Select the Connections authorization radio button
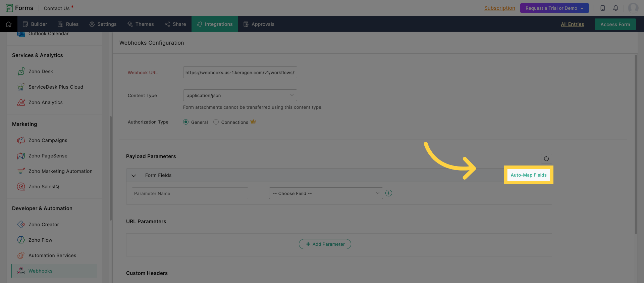The image size is (644, 283). click(216, 122)
